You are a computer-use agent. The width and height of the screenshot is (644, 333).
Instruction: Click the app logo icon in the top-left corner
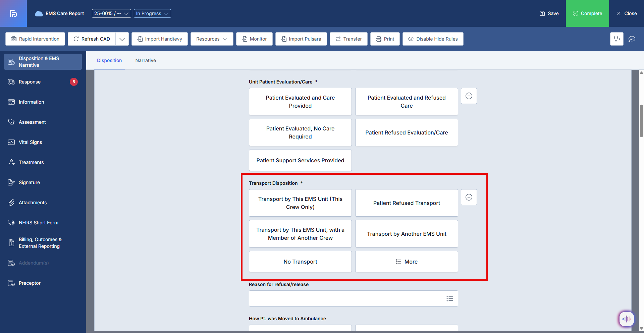[13, 13]
